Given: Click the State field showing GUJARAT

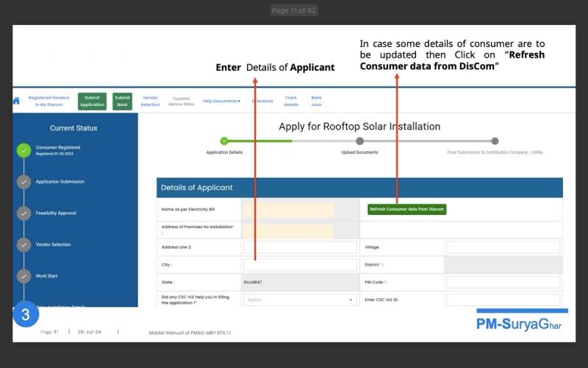Looking at the screenshot, I should [300, 282].
